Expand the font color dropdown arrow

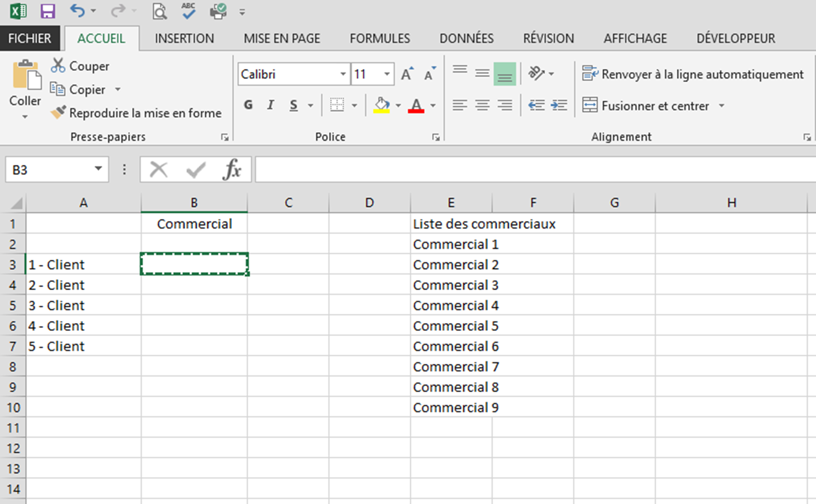[x=433, y=105]
